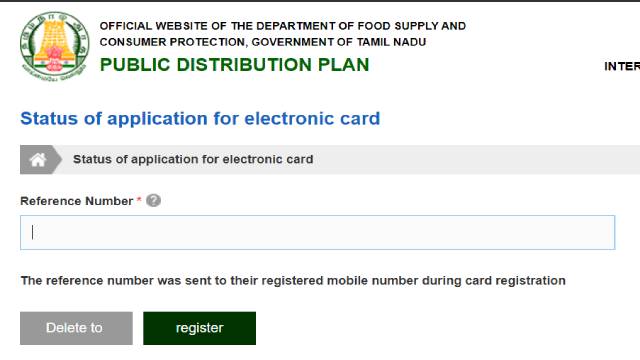The height and width of the screenshot is (360, 640).
Task: Click the Tamil Nadu government emblem logo
Action: pyautogui.click(x=55, y=47)
